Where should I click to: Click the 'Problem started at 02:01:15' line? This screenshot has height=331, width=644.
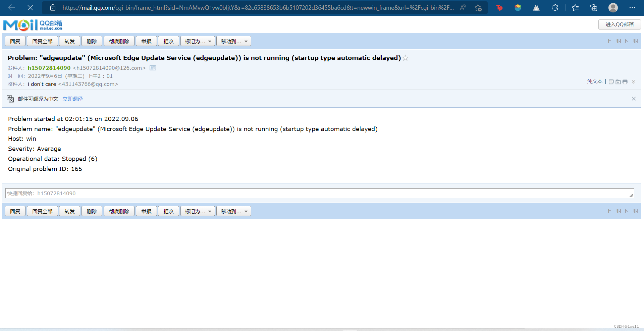73,119
